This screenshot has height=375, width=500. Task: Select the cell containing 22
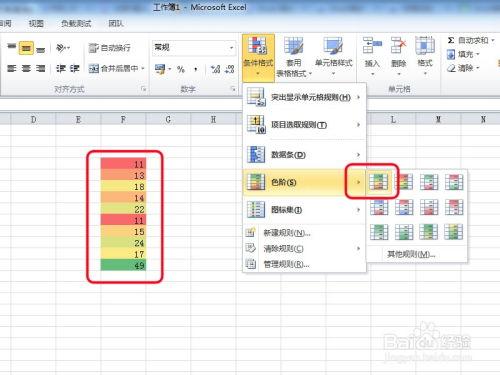[x=123, y=209]
